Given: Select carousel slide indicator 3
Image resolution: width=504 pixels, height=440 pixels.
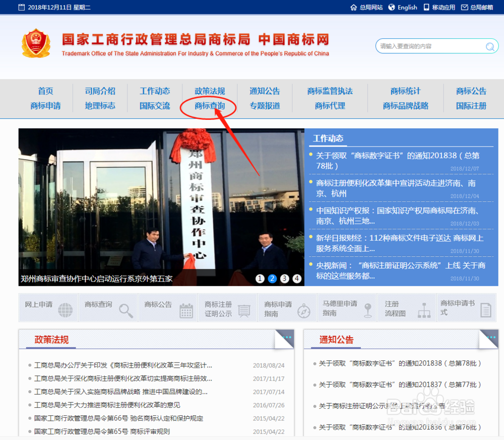Looking at the screenshot, I should tap(284, 278).
